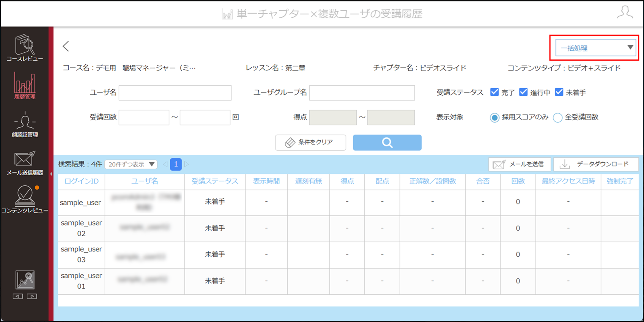Click the right arrow box under the sidebar image icon
Screen dimensions: 644x322
click(x=32, y=296)
